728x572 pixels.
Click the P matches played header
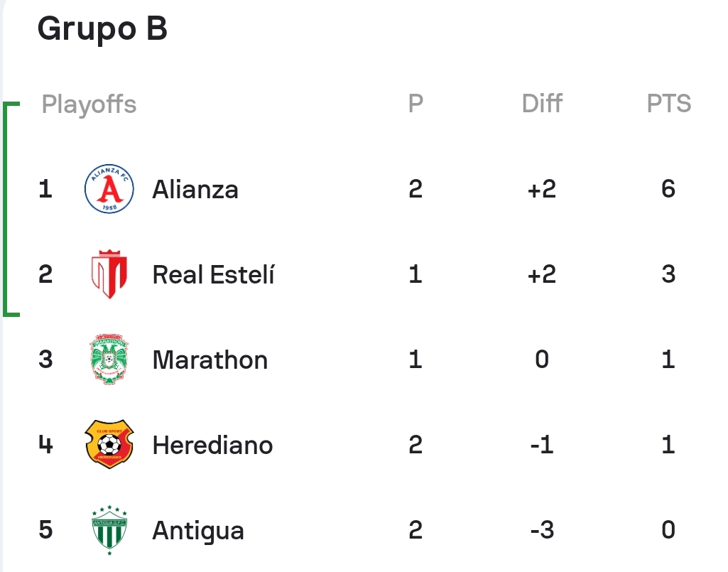click(415, 103)
